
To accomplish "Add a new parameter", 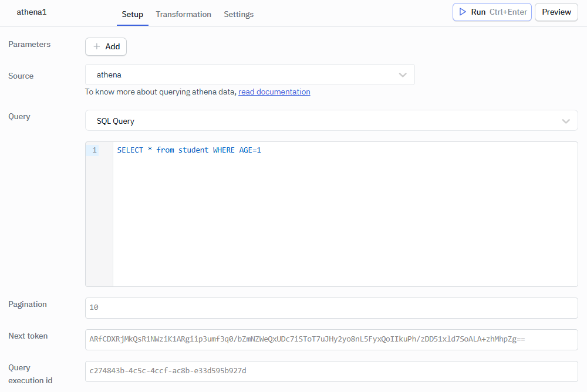I will [x=106, y=46].
